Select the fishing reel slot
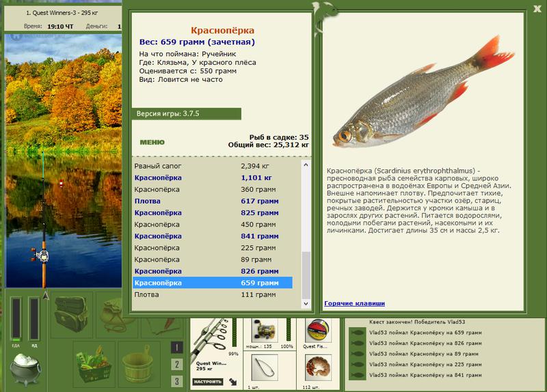Image resolution: width=547 pixels, height=392 pixels. 265,331
